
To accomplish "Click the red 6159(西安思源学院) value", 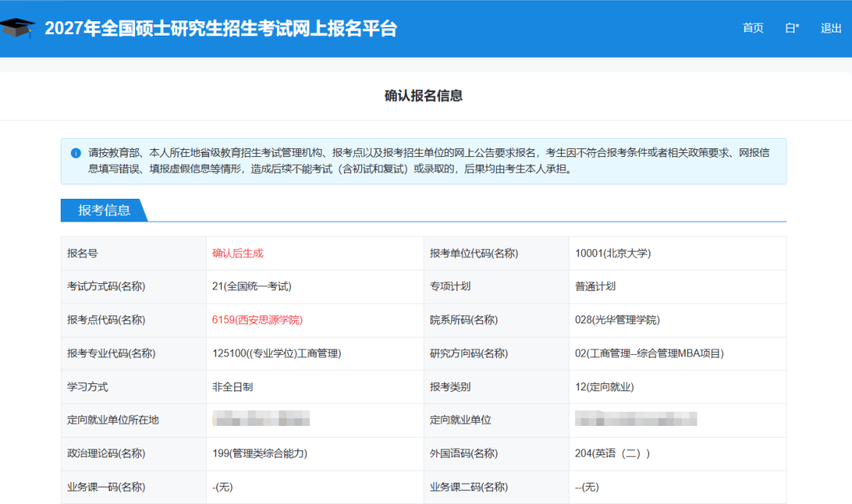I will pyautogui.click(x=257, y=320).
